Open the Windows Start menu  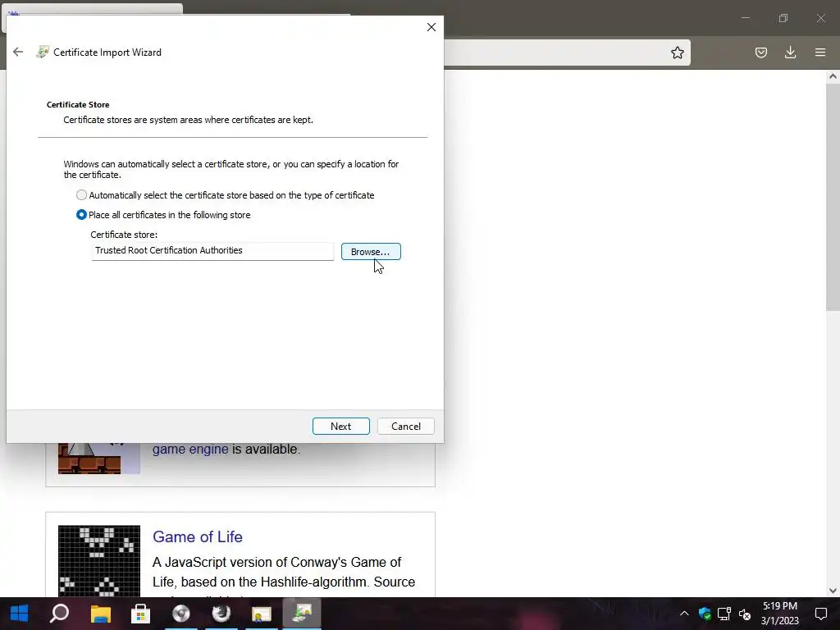pos(20,614)
